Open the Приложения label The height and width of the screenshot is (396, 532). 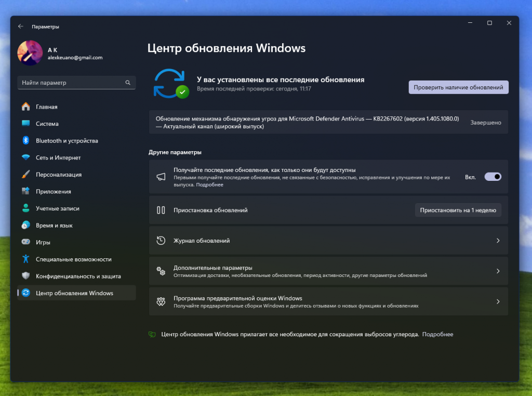pos(54,192)
